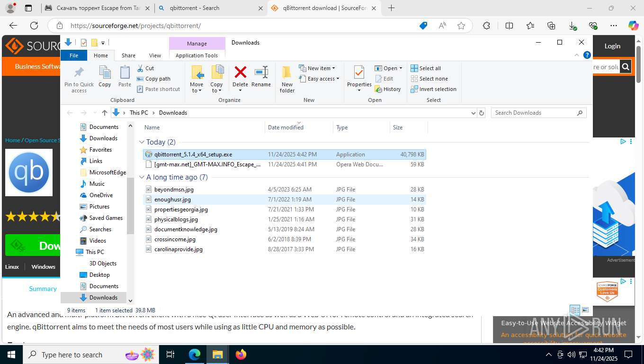Click the Copy ribbon icon
644x364 pixels.
coord(105,77)
